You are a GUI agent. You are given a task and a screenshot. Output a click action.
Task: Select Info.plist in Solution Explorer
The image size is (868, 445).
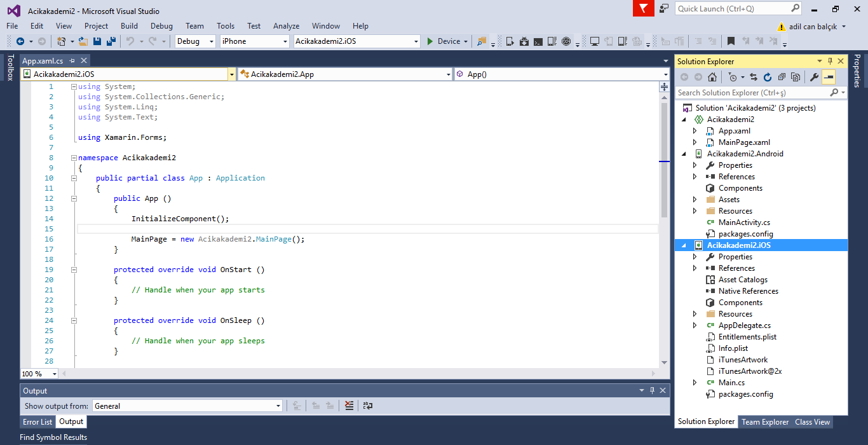(x=733, y=348)
